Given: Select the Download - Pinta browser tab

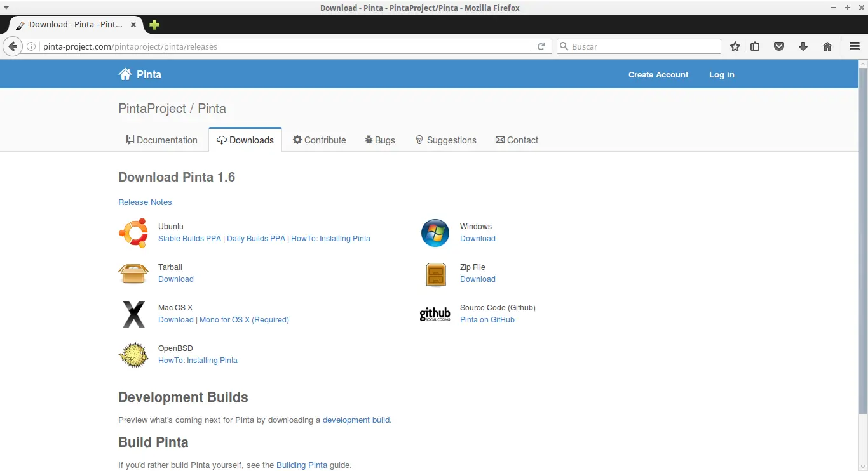Looking at the screenshot, I should pos(76,25).
